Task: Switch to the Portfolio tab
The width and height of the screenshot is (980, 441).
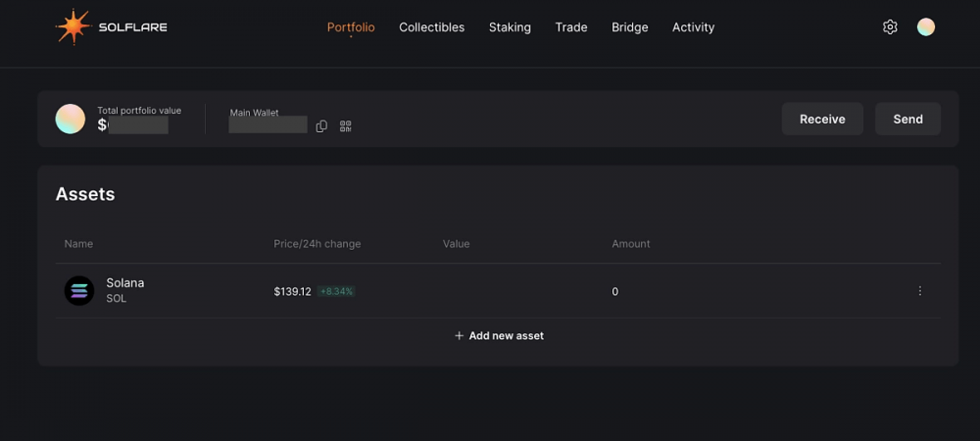Action: tap(351, 27)
